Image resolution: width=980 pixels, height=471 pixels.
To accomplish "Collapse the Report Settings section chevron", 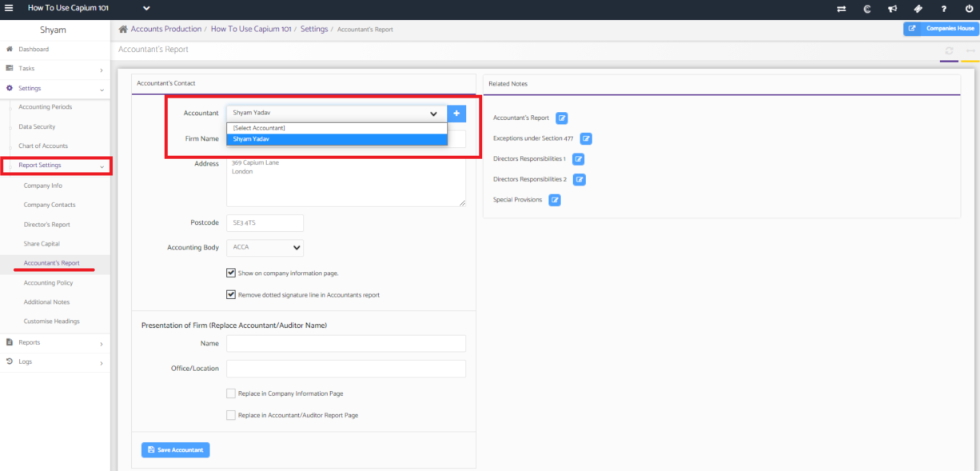I will tap(102, 166).
